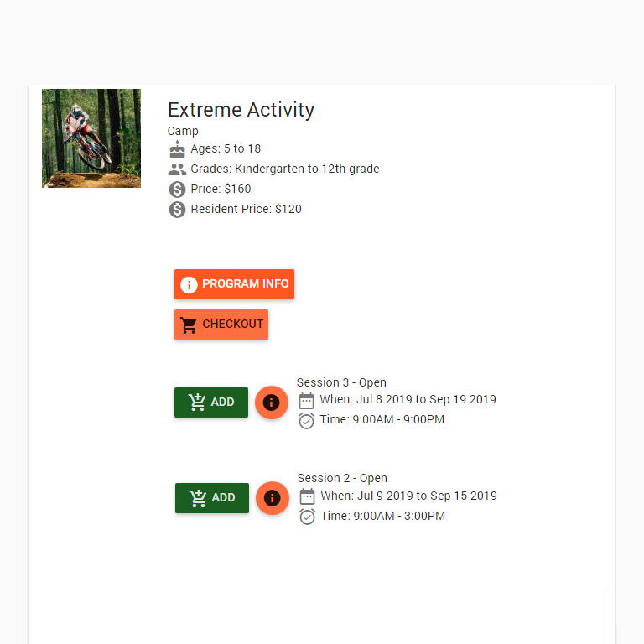
Task: Click the Extreme Activity heading
Action: pos(241,110)
